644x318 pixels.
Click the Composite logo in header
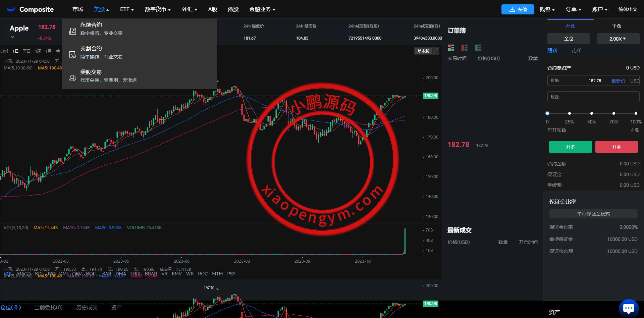coord(30,9)
